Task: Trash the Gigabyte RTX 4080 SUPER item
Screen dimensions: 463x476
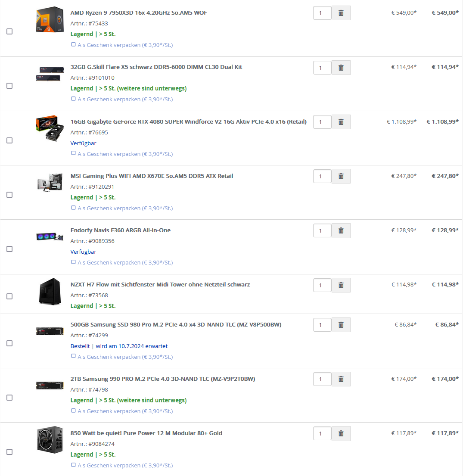Action: click(341, 122)
